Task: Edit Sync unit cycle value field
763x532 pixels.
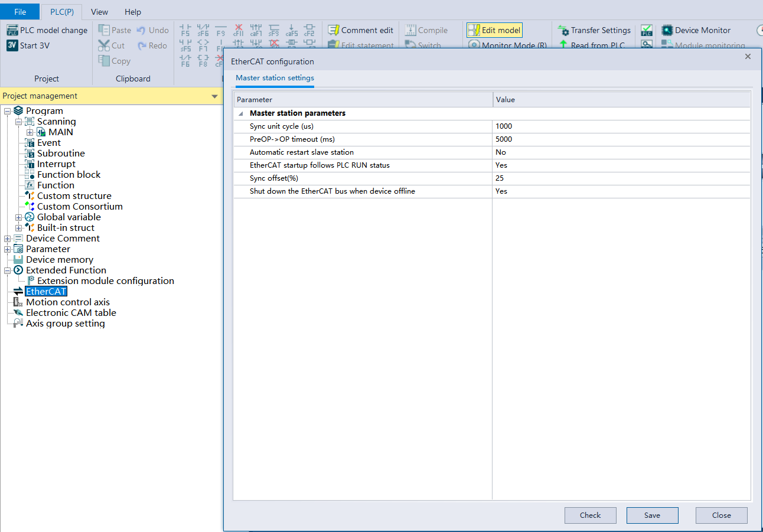Action: 621,126
